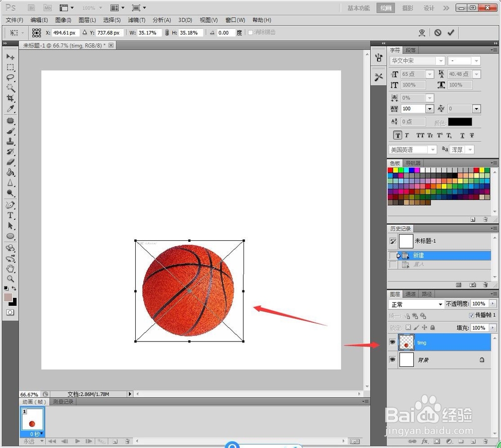Open the tracking dropdown showing 100
The image size is (501, 448).
430,109
